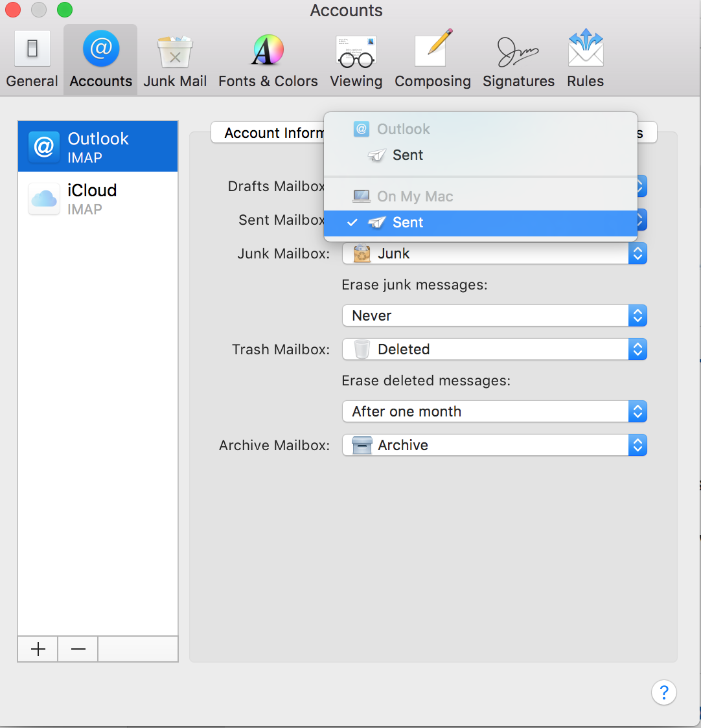Add a new account with plus button
This screenshot has width=701, height=728.
coord(38,648)
